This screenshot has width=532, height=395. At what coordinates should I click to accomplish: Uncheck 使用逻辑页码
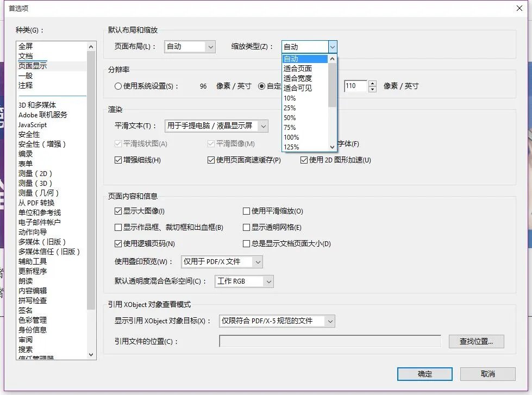[x=118, y=243]
